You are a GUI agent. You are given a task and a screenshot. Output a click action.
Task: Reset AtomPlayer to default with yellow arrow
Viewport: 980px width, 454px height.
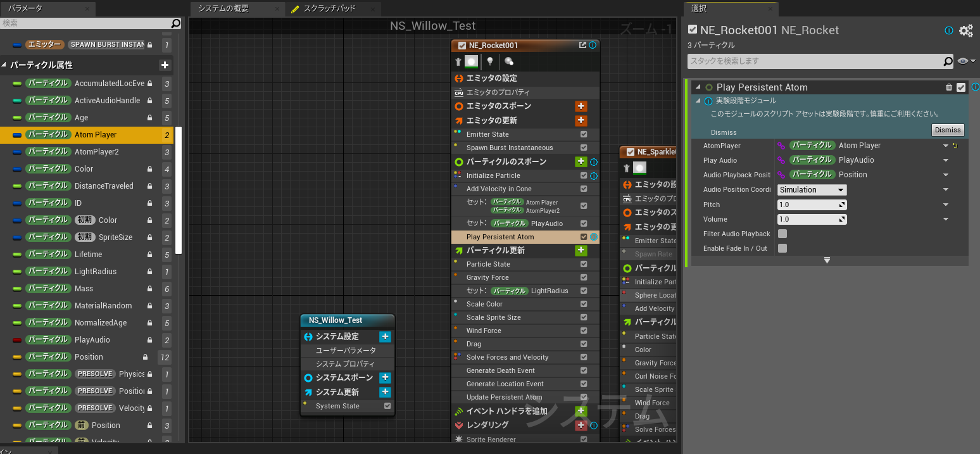(x=955, y=146)
